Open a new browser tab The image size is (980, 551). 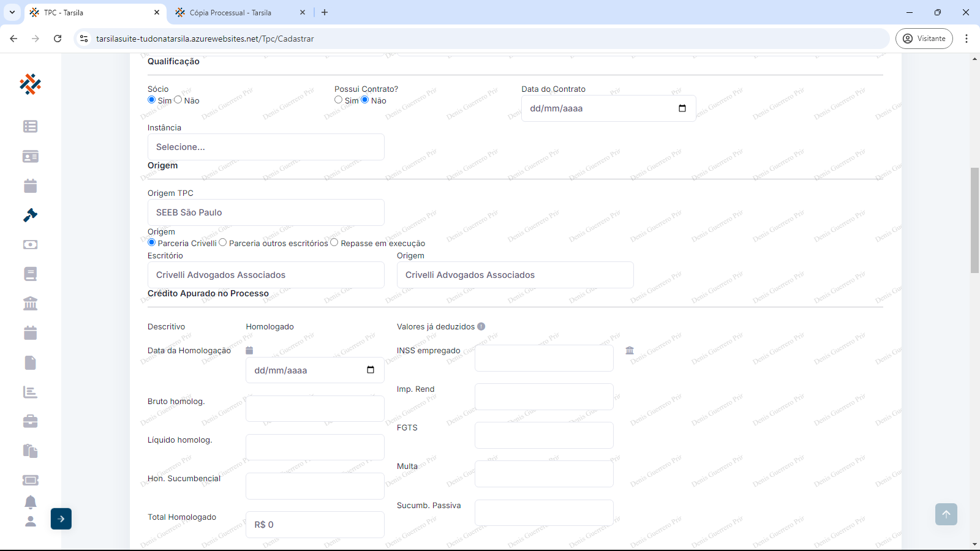coord(325,12)
